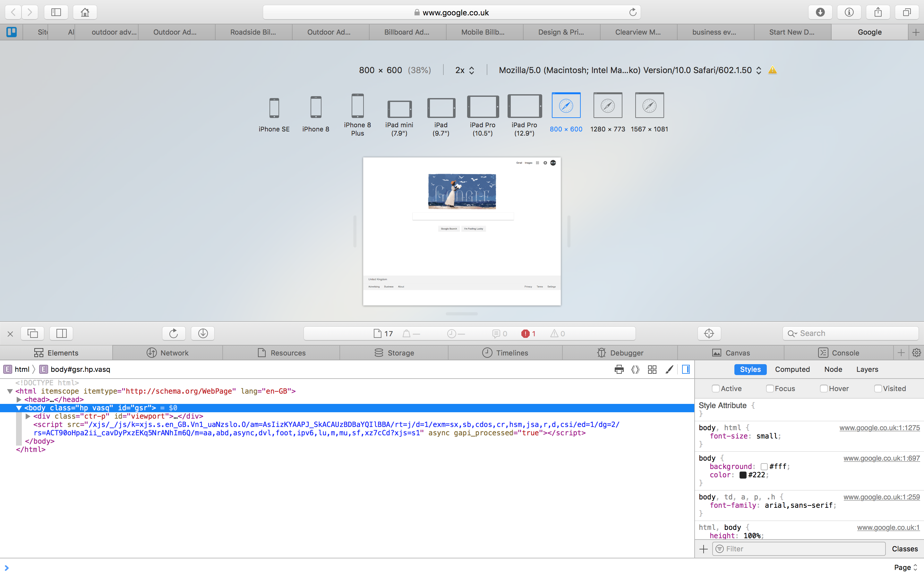The image size is (924, 577).
Task: Open the Computed styles tab
Action: point(792,369)
